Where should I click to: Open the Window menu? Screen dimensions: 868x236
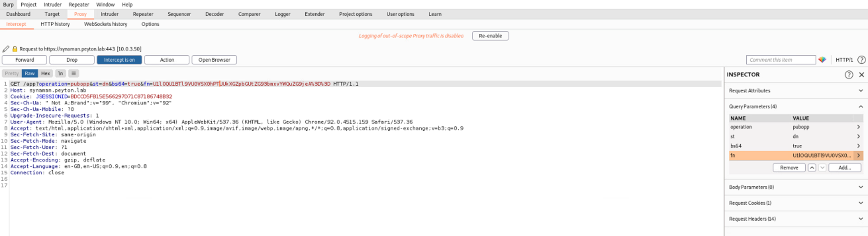(x=106, y=5)
